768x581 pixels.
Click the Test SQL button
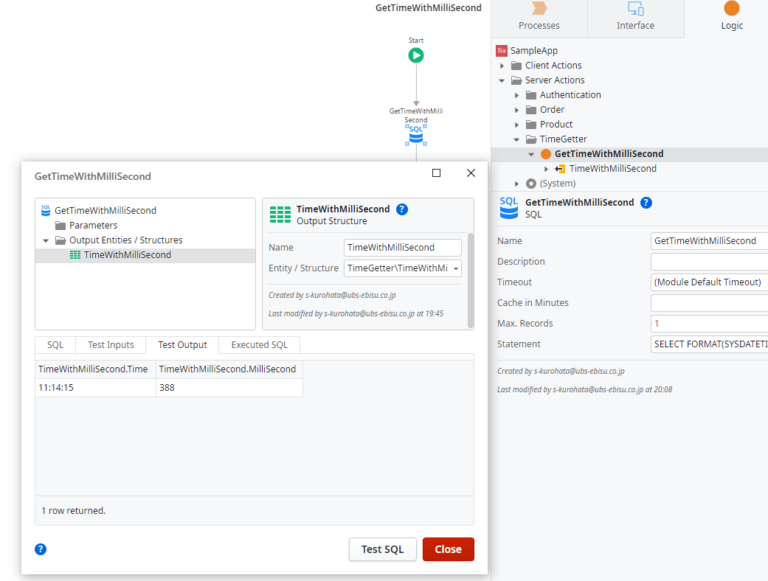point(383,549)
